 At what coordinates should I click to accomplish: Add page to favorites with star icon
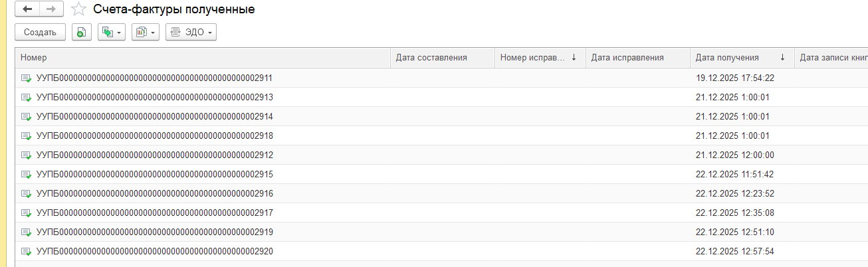[x=79, y=10]
